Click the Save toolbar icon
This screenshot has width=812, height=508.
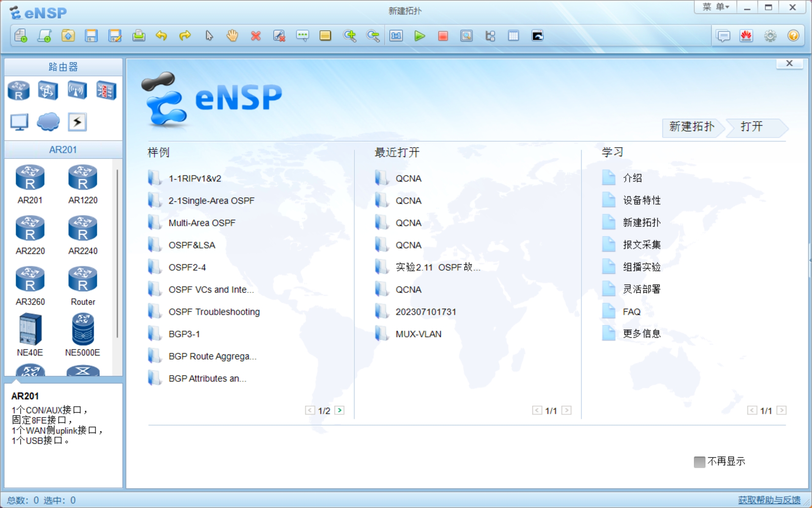pos(91,36)
